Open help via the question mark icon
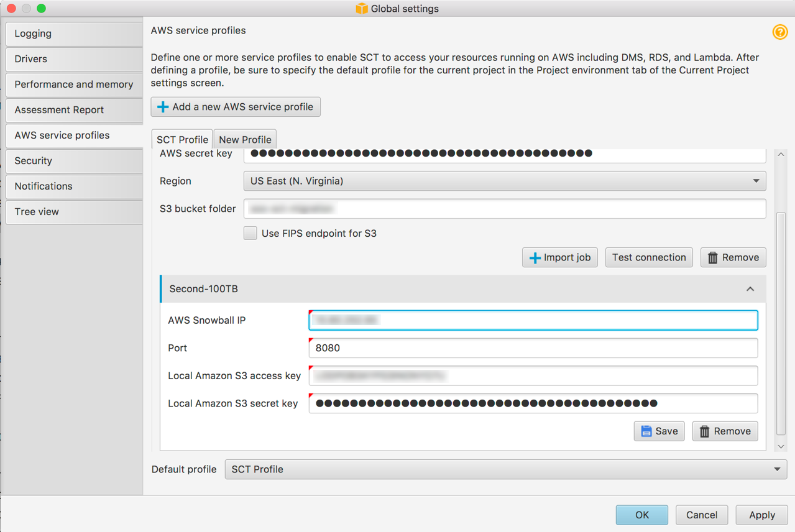 (x=780, y=32)
